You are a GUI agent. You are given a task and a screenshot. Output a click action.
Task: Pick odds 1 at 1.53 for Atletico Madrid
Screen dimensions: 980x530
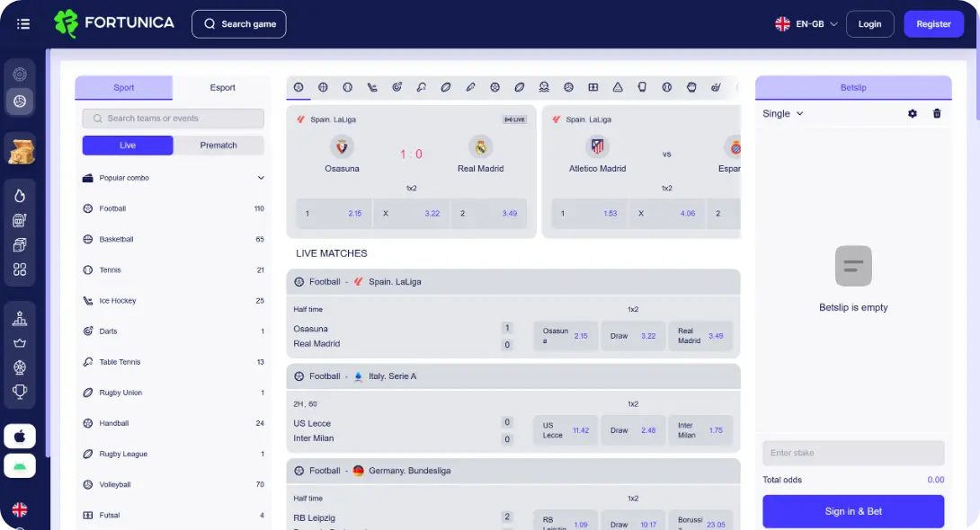click(590, 214)
